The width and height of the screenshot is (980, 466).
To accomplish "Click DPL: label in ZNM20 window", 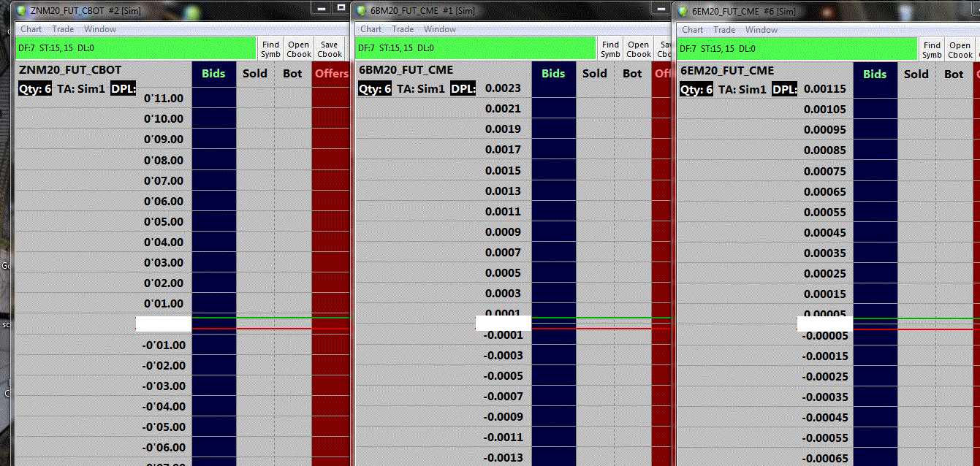I will [124, 89].
